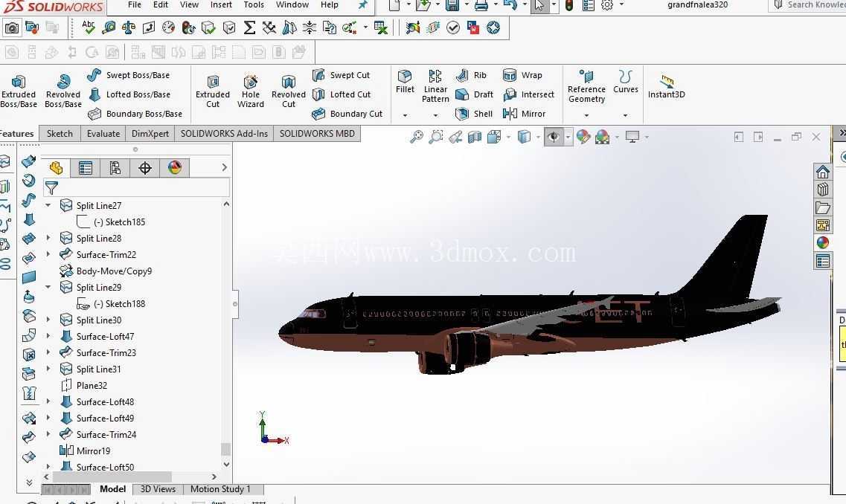Open the Linear Pattern dropdown arrow
Image resolution: width=846 pixels, height=504 pixels.
(435, 114)
